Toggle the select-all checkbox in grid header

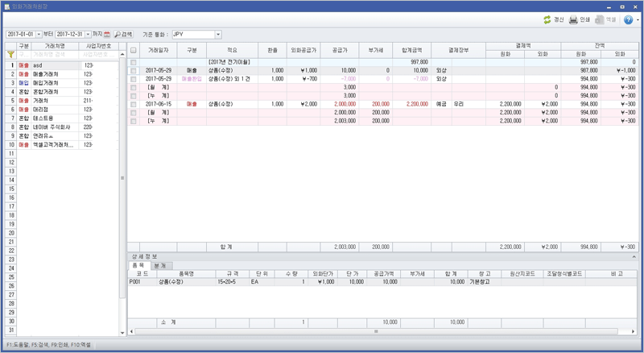pos(134,50)
